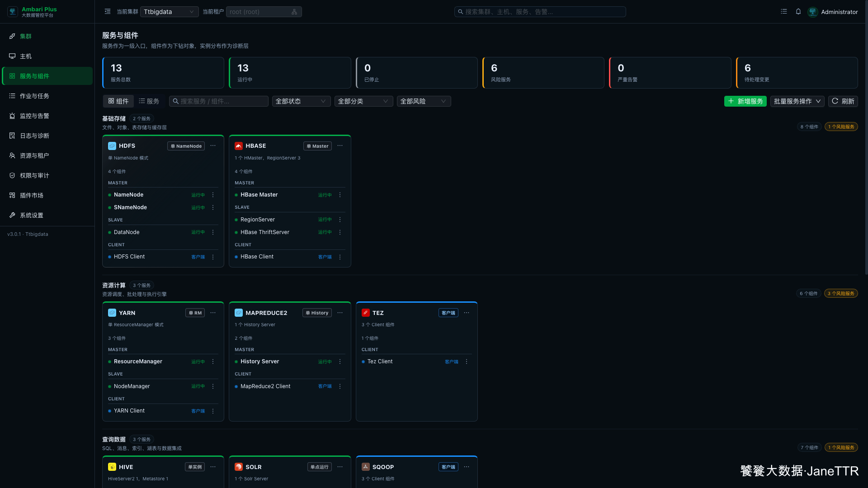The height and width of the screenshot is (488, 868).
Task: Open HBASE card more options menu
Action: coord(340,146)
